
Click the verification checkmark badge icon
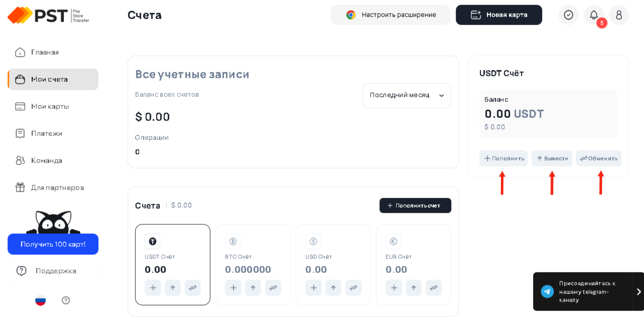tap(568, 15)
